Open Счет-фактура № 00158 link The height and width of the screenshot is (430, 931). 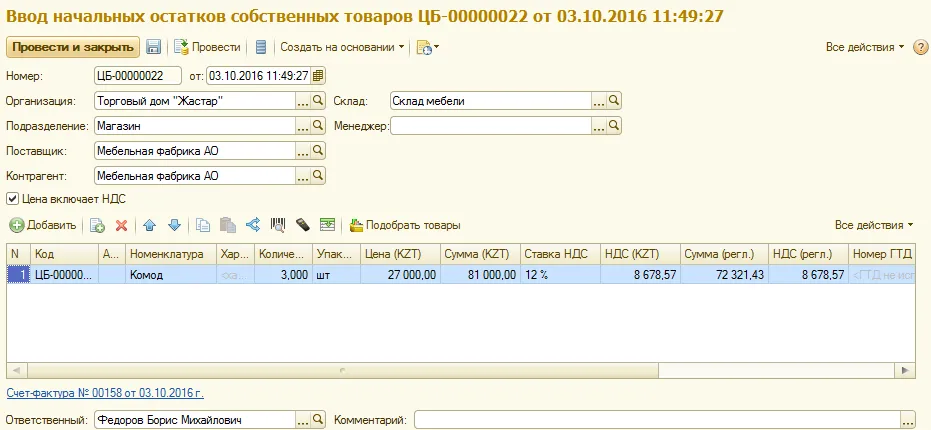105,393
